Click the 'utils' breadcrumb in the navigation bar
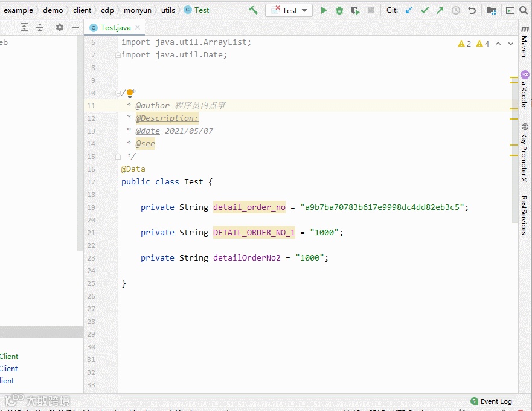 (x=168, y=10)
